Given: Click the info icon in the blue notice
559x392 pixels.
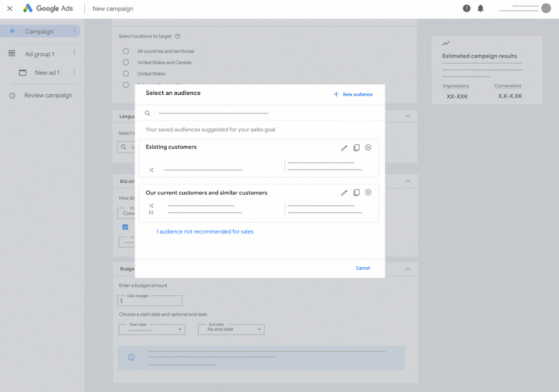Looking at the screenshot, I should (131, 357).
